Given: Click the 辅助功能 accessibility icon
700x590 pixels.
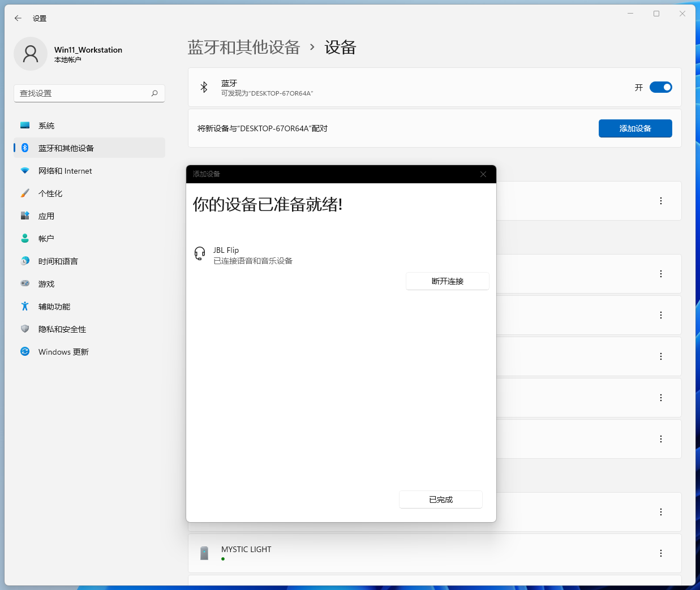Looking at the screenshot, I should [25, 306].
